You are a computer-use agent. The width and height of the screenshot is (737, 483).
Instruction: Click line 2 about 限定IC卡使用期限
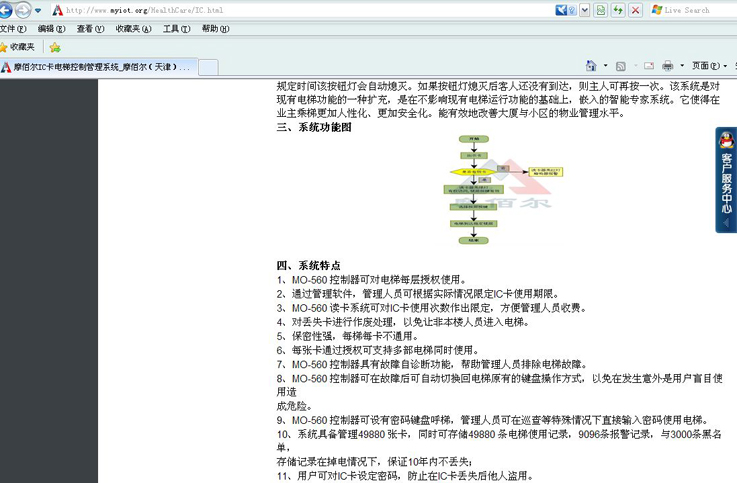(418, 294)
